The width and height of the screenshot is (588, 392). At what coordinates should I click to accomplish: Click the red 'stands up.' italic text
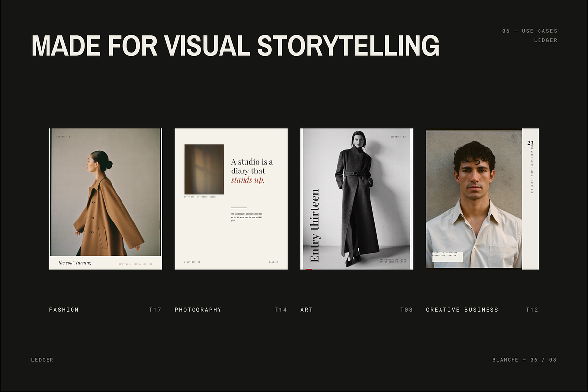247,180
